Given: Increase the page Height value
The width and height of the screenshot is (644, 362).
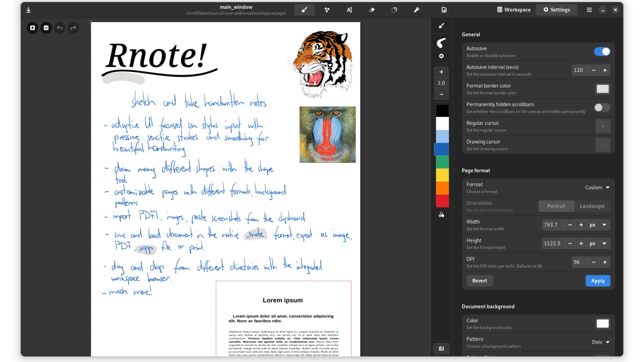Looking at the screenshot, I should (581, 243).
